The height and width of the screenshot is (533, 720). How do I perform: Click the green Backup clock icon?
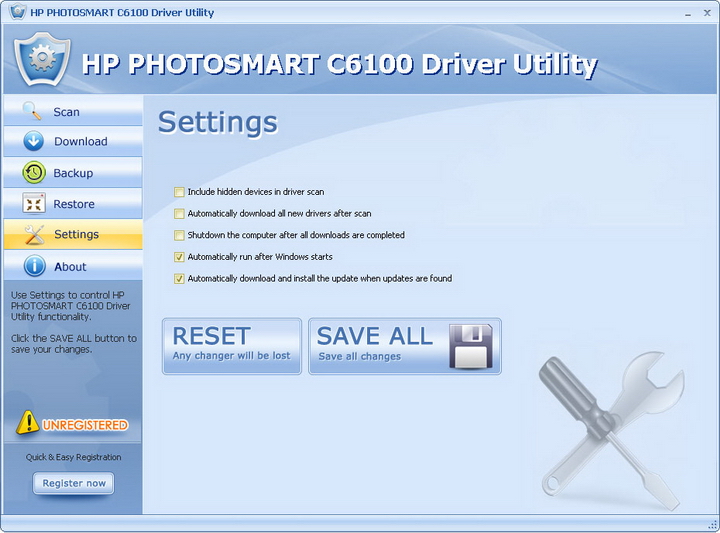pyautogui.click(x=34, y=173)
